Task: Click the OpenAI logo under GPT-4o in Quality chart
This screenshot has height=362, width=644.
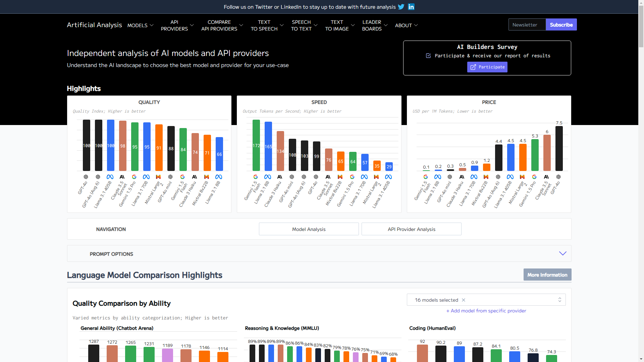Action: pos(86,177)
